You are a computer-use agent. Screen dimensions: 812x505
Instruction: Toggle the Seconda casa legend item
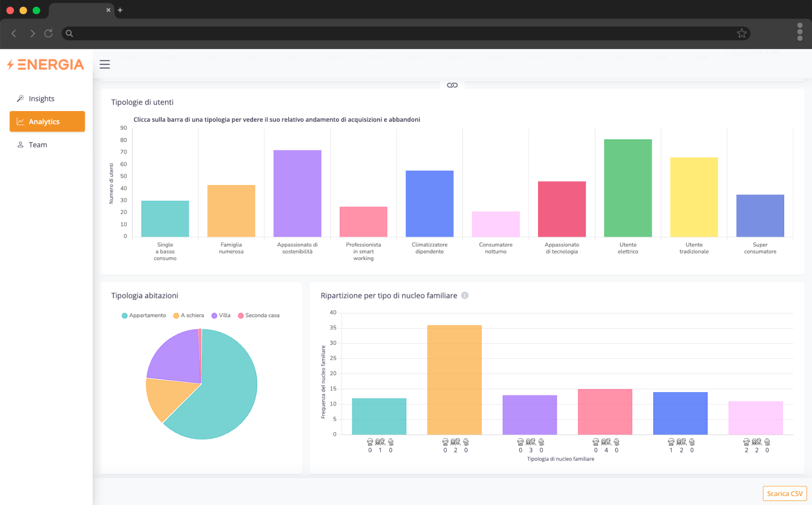(258, 316)
